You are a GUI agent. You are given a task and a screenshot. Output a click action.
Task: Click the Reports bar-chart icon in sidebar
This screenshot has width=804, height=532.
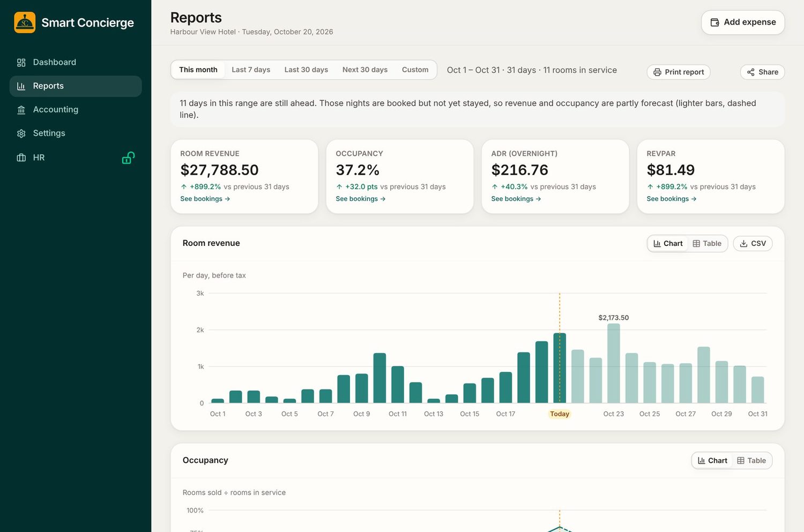point(21,86)
